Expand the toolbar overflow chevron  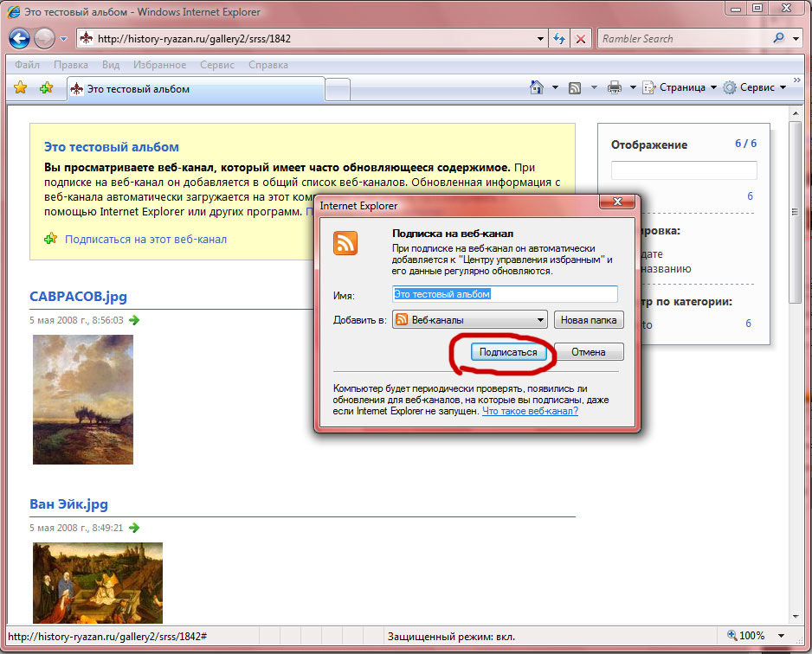[797, 80]
